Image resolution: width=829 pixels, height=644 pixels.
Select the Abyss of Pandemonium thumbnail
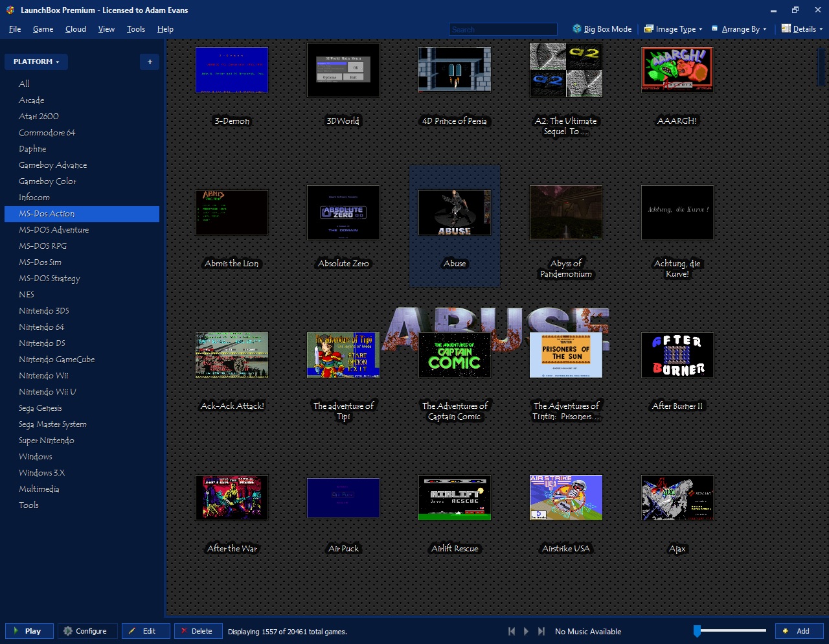566,213
